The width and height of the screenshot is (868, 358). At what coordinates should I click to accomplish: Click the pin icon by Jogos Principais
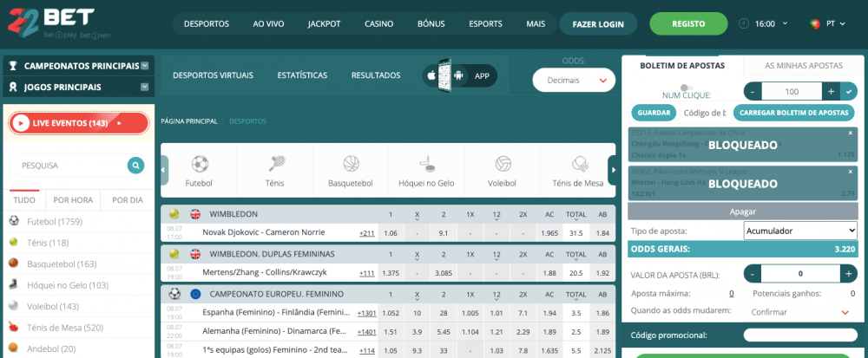pos(14,88)
